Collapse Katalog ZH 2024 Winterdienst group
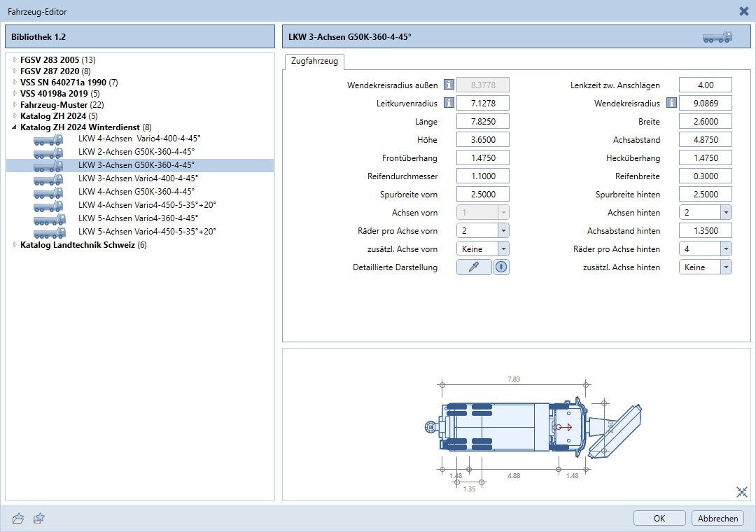This screenshot has height=532, width=756. coord(15,127)
